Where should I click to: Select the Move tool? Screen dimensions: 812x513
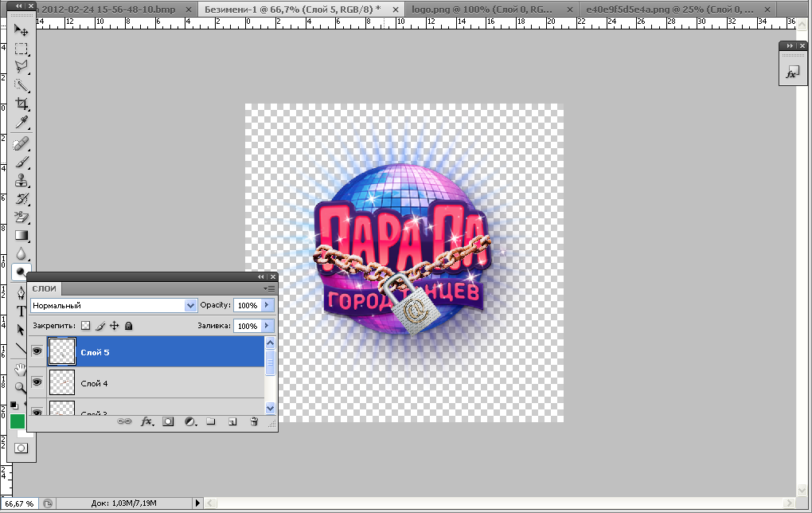21,30
